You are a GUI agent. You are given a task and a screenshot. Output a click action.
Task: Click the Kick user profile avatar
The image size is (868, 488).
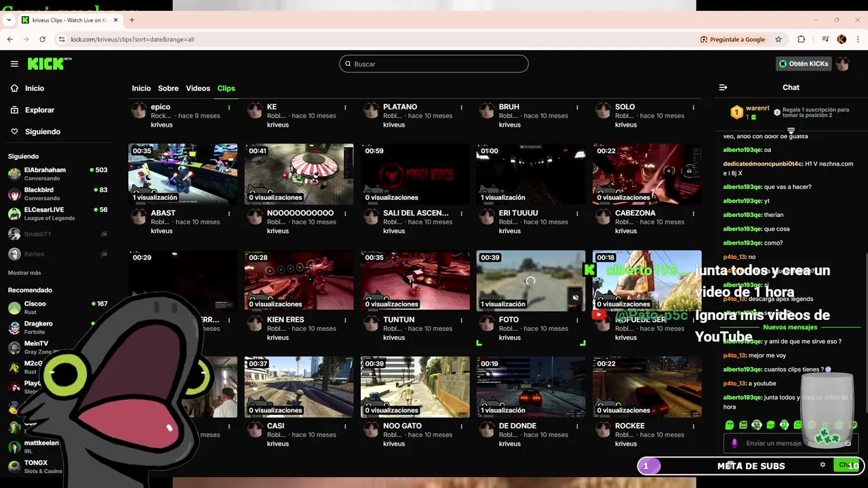842,64
